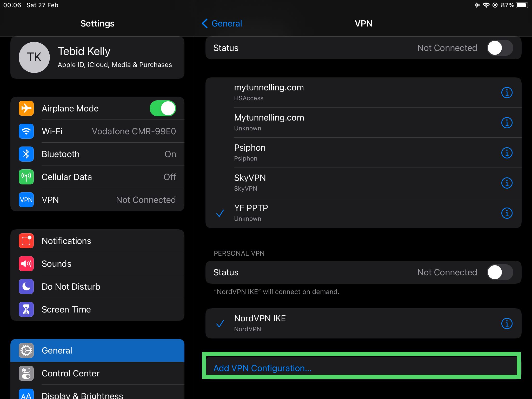Tap NordVPN IKE info icon
This screenshot has height=399, width=532.
tap(507, 323)
